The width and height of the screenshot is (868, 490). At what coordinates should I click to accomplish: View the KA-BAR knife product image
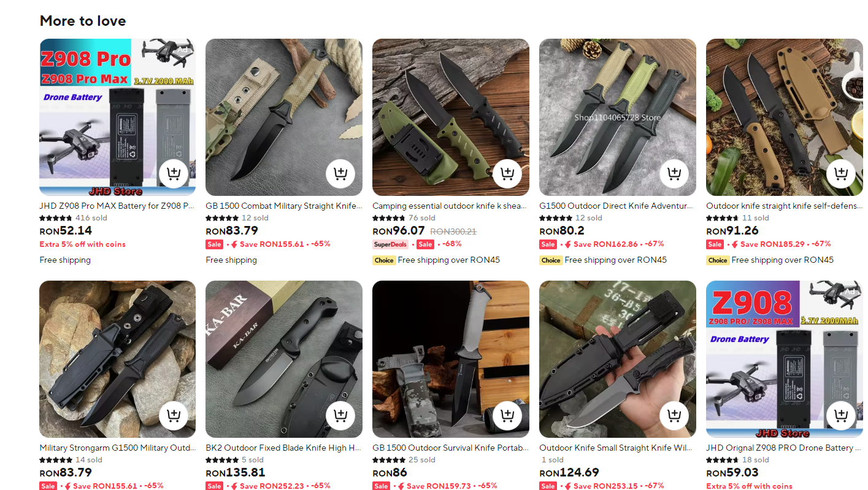[x=284, y=359]
